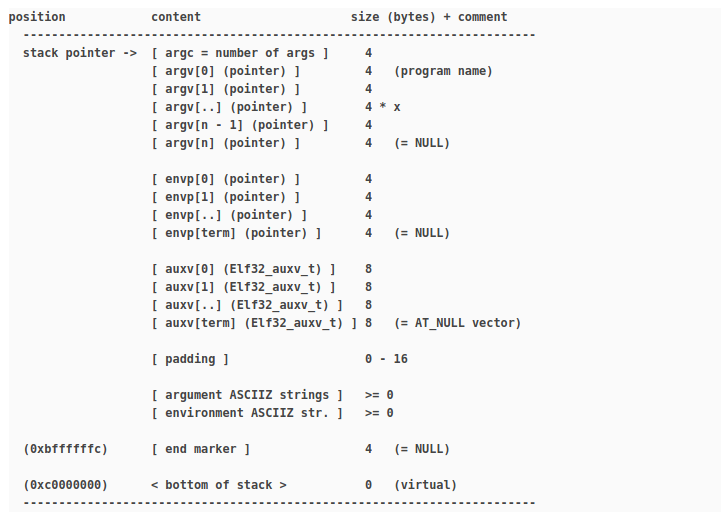Viewport: 721px width, 517px height.
Task: Click the '[ padding ]' entry
Action: 190,359
